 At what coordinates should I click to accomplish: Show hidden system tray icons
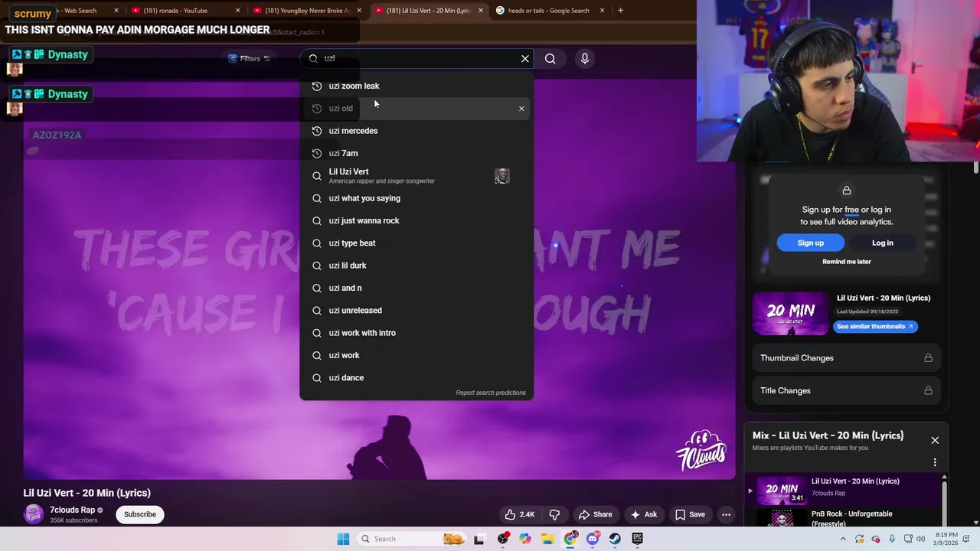tap(843, 539)
